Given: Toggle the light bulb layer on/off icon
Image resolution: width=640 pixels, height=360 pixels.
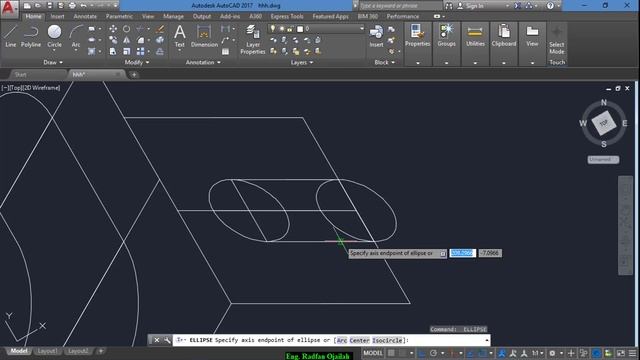Looking at the screenshot, I should 273,29.
